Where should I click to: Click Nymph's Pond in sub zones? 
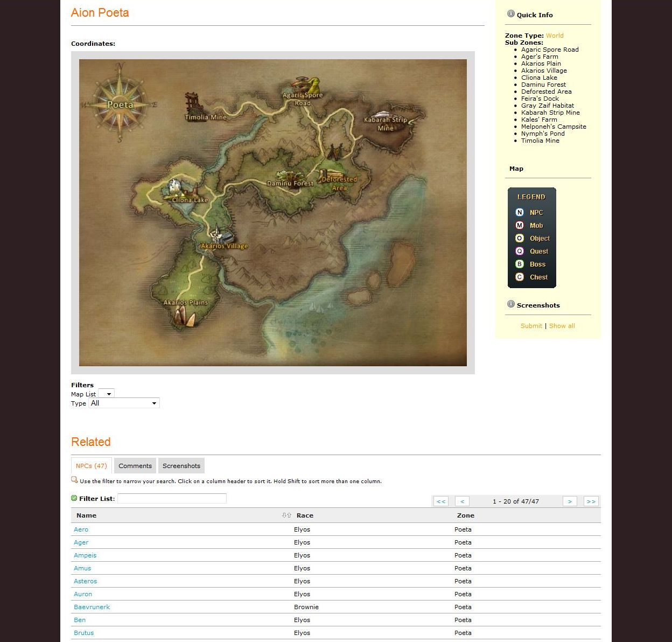(543, 134)
